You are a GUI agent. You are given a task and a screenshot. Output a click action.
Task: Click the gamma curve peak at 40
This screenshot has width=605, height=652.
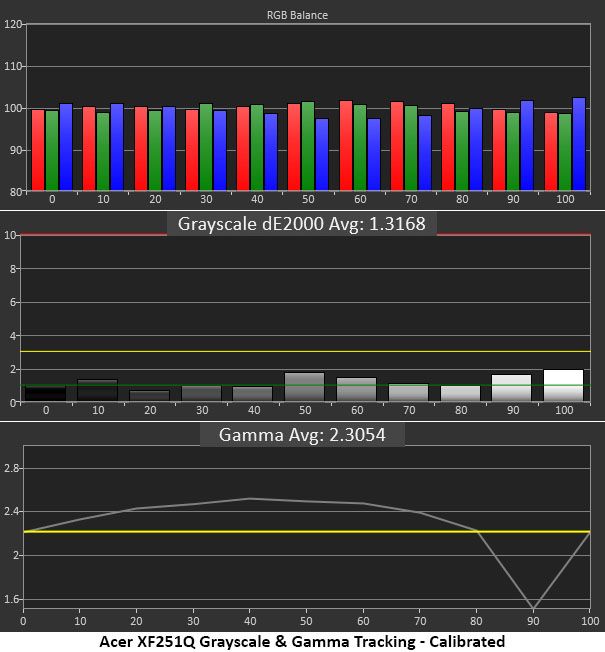pyautogui.click(x=249, y=498)
